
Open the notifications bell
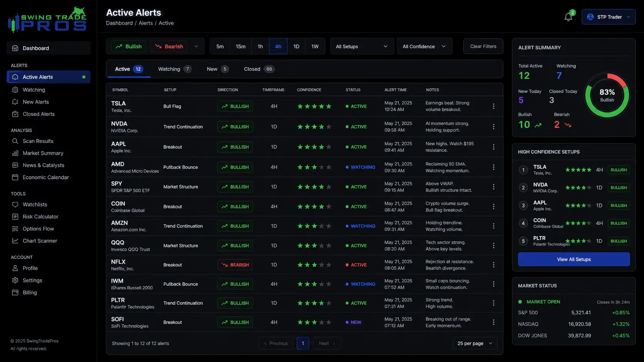[568, 17]
